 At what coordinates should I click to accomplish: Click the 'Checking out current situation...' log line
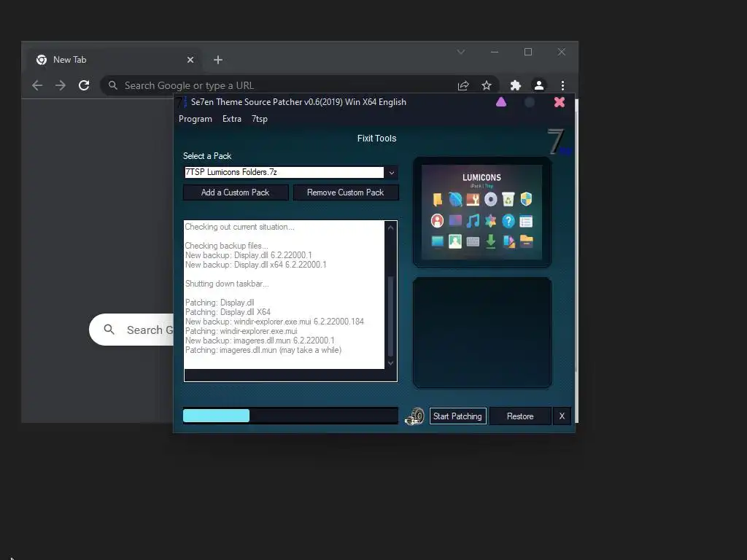coord(239,227)
